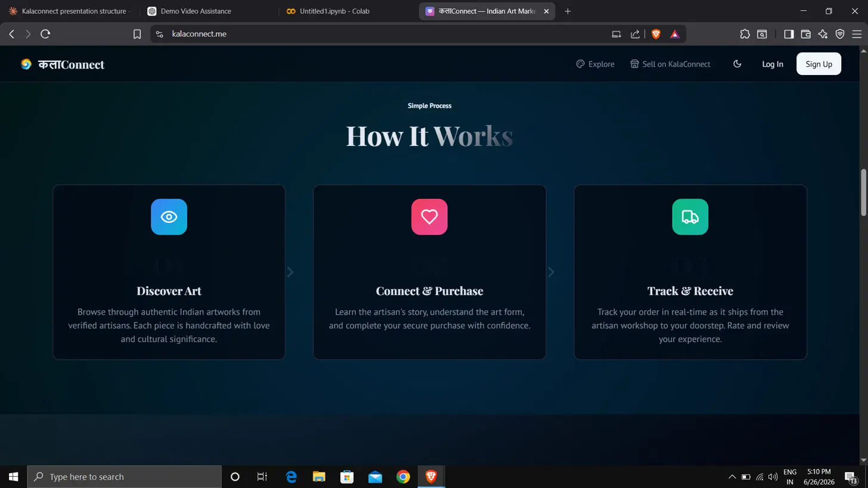Screen dimensions: 868x488
Task: Open the browser main menu
Action: tap(857, 34)
